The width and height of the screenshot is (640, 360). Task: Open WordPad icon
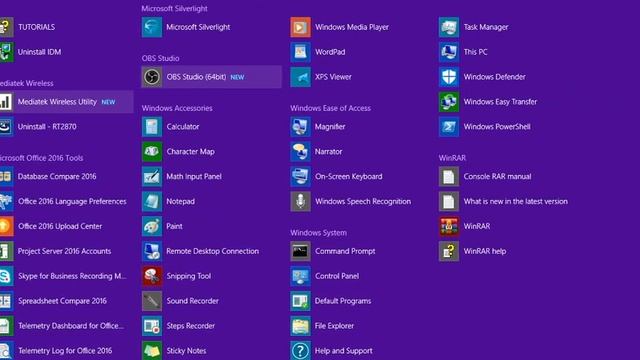point(300,52)
